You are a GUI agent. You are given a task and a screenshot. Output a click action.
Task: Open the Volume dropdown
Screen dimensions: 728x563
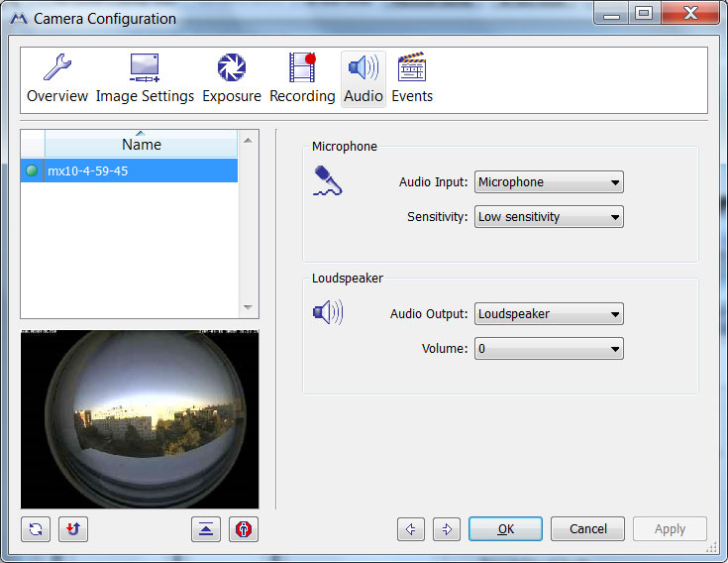549,349
